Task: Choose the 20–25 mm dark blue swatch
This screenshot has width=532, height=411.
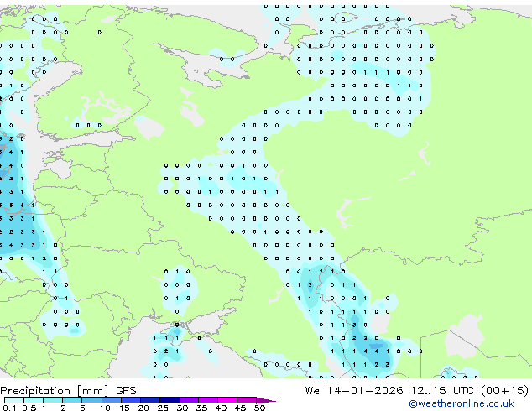Action: pos(149,400)
